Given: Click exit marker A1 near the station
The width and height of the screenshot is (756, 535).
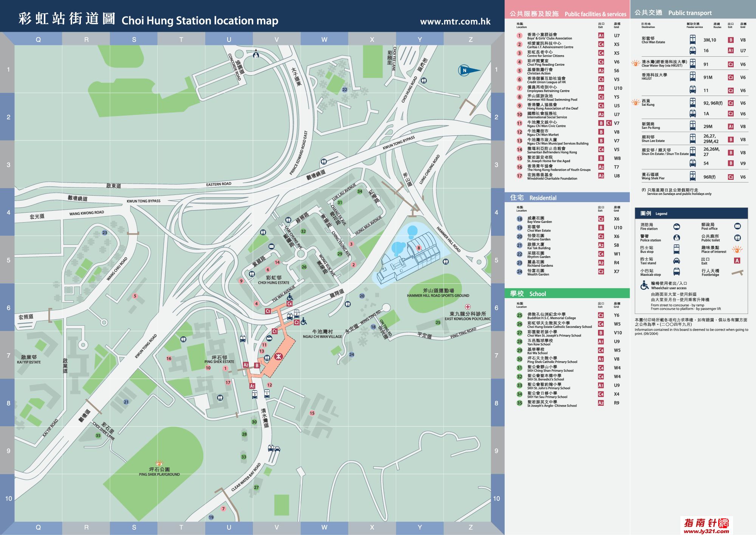Looking at the screenshot, I should (x=252, y=386).
